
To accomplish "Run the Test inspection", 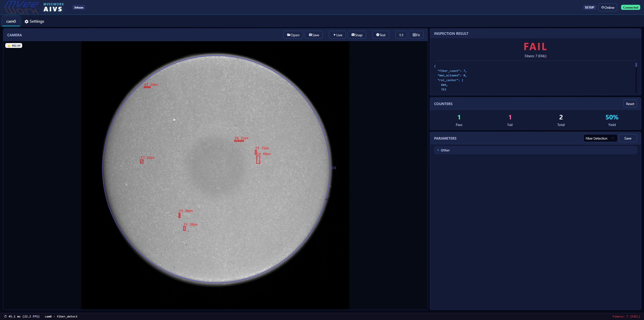I will 381,35.
